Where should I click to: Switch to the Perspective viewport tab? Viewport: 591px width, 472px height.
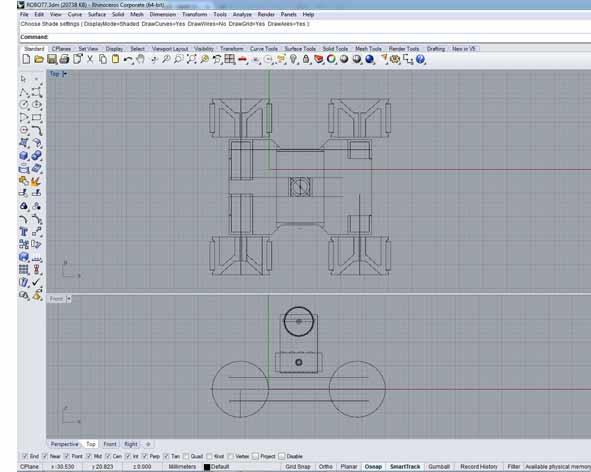64,444
